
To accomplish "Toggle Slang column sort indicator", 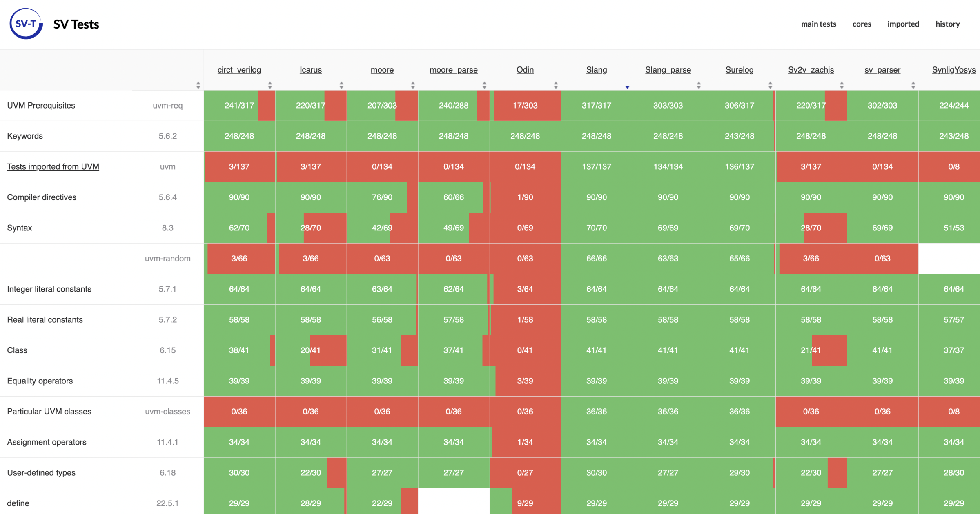I will (x=627, y=87).
